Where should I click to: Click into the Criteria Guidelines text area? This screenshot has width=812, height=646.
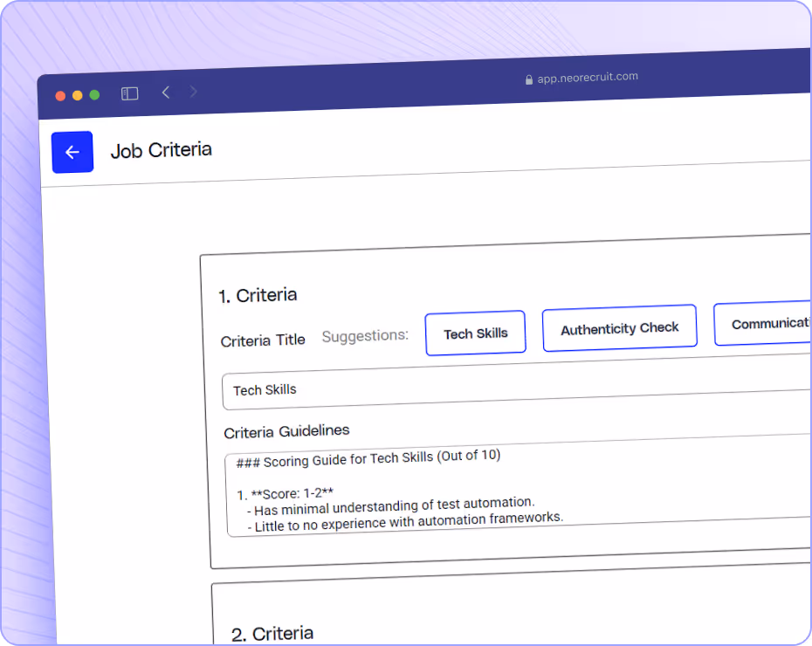tap(519, 486)
